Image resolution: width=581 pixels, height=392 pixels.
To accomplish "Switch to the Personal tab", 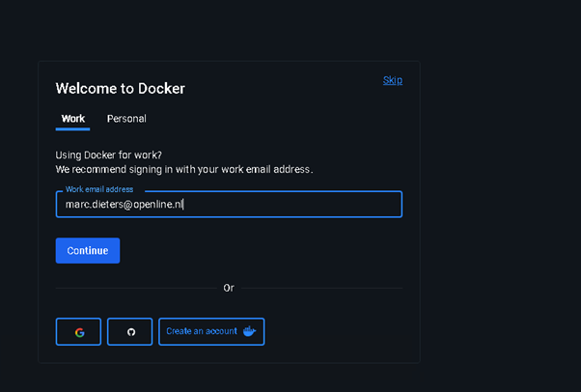I will click(126, 119).
